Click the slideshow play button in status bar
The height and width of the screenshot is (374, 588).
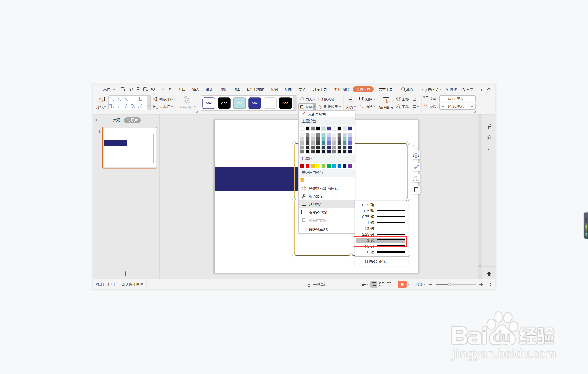coord(402,284)
